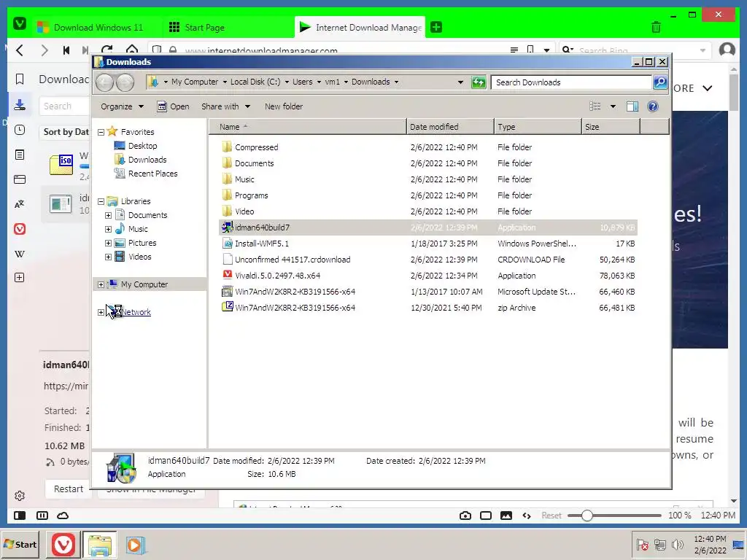The width and height of the screenshot is (747, 560).
Task: Click the volume speaker tray icon
Action: [x=677, y=544]
